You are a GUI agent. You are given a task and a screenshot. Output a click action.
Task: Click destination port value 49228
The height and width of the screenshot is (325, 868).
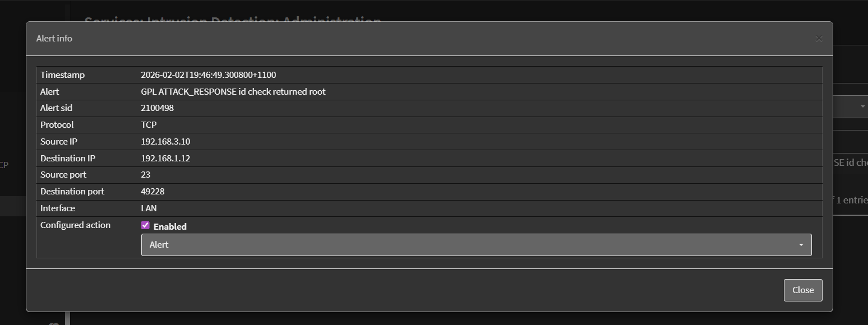pos(153,192)
